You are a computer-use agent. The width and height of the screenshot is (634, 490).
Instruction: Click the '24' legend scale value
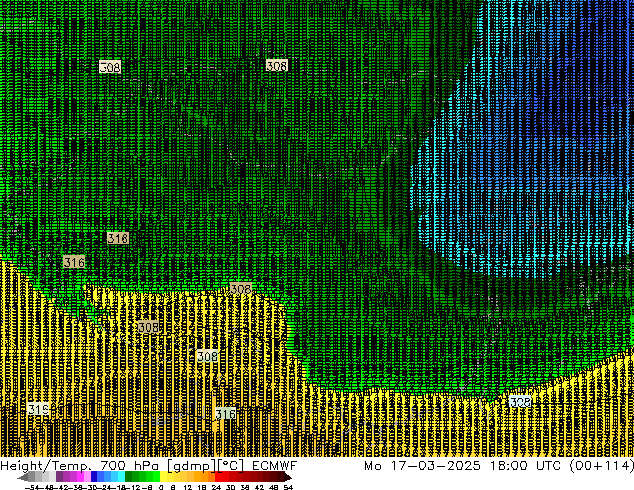point(216,487)
